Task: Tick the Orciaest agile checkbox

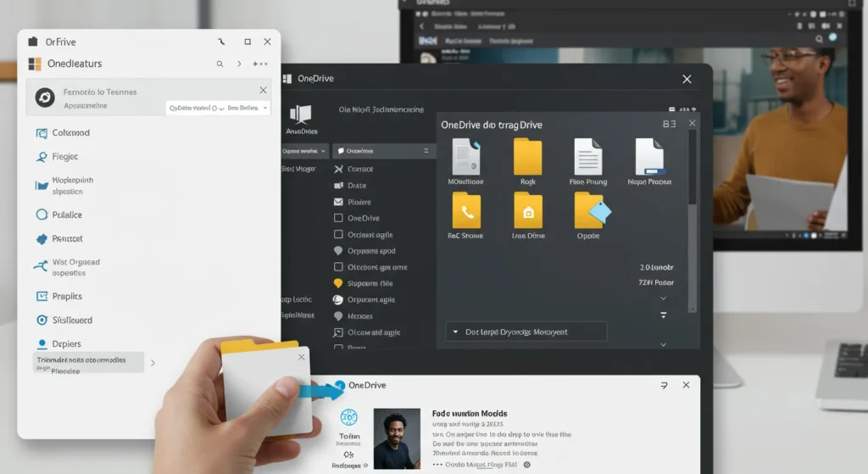Action: pyautogui.click(x=338, y=234)
